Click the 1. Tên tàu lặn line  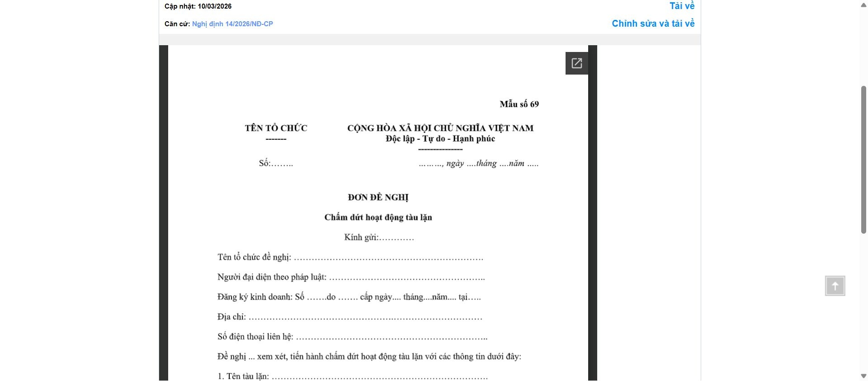pyautogui.click(x=353, y=376)
